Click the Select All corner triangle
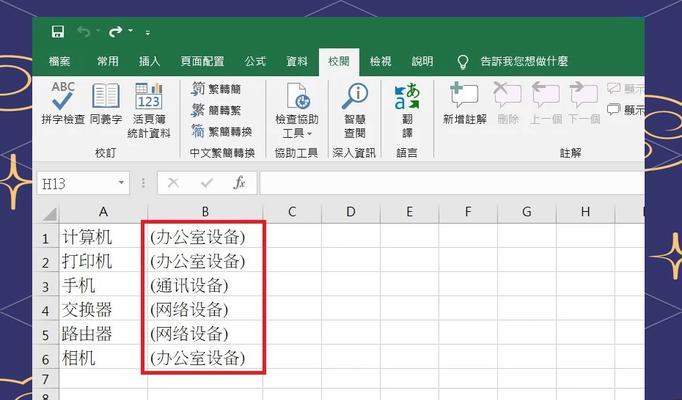The height and width of the screenshot is (400, 682). pos(49,213)
